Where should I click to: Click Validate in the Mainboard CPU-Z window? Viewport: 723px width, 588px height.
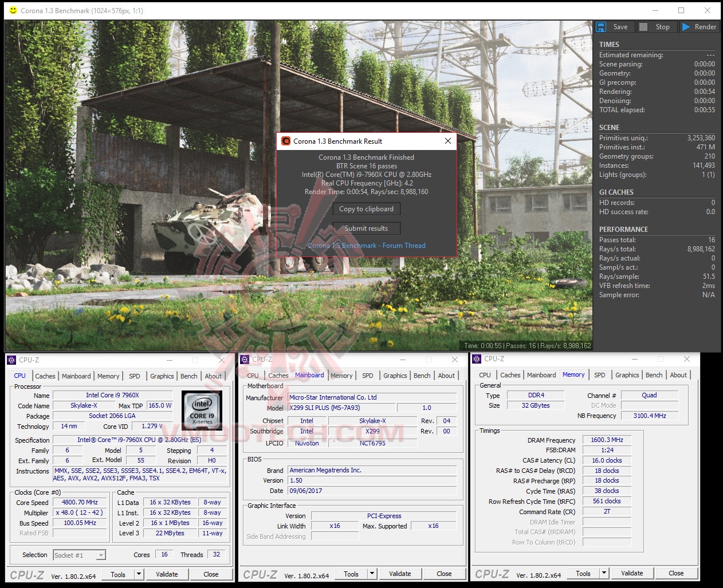(x=400, y=573)
